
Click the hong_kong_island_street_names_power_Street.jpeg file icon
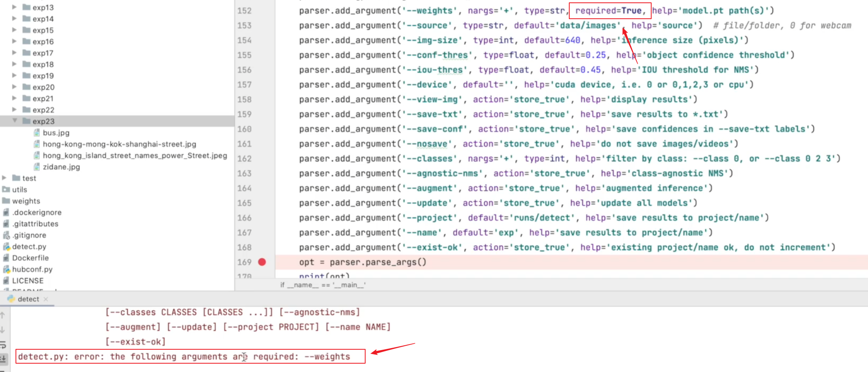37,155
